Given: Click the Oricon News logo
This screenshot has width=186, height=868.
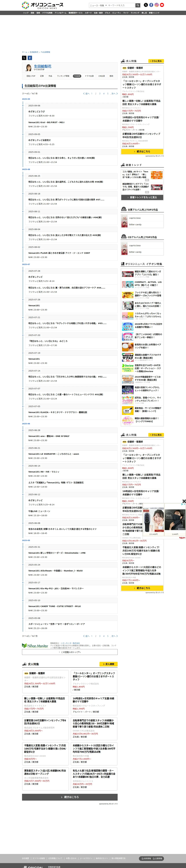Looking at the screenshot, I should click(x=43, y=5).
